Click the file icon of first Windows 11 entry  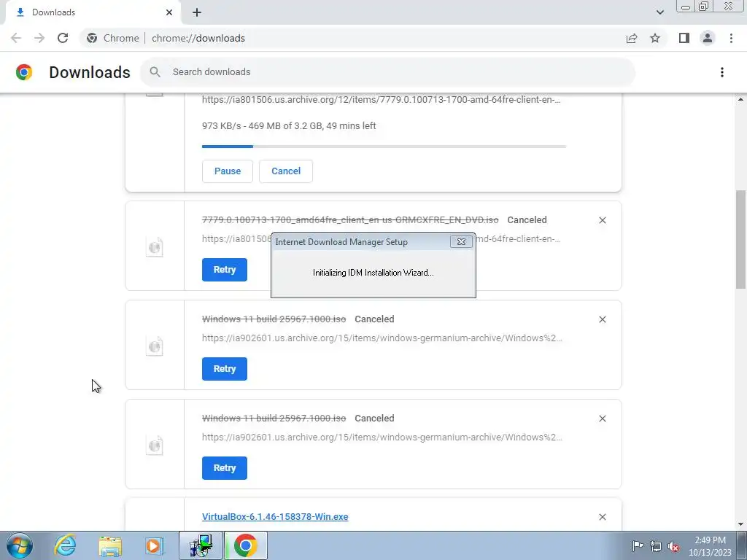point(155,346)
